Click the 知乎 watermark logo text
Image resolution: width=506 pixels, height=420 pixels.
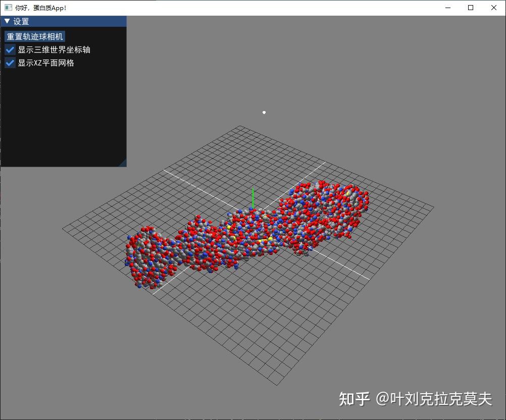tap(354, 399)
